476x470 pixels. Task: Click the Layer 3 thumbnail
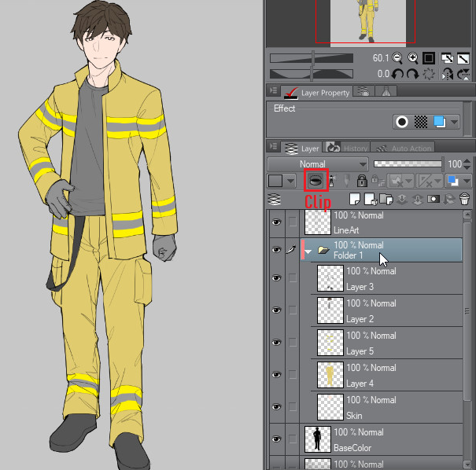pos(330,278)
